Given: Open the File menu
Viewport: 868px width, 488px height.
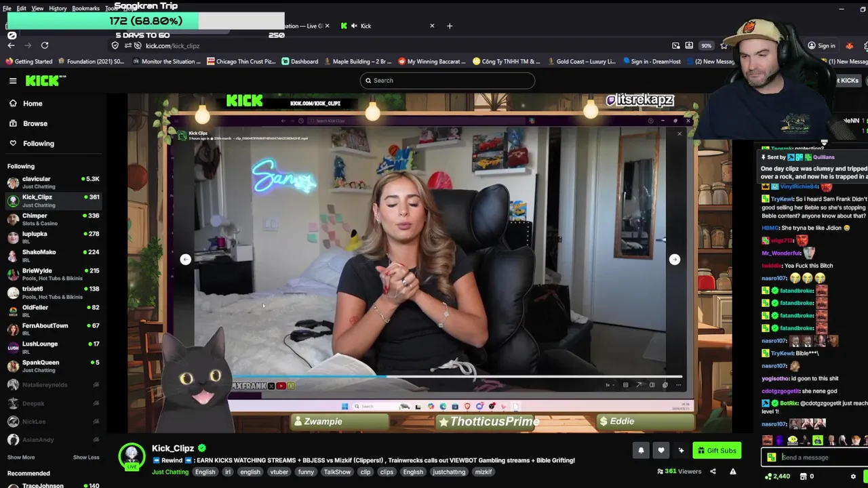Looking at the screenshot, I should (7, 8).
